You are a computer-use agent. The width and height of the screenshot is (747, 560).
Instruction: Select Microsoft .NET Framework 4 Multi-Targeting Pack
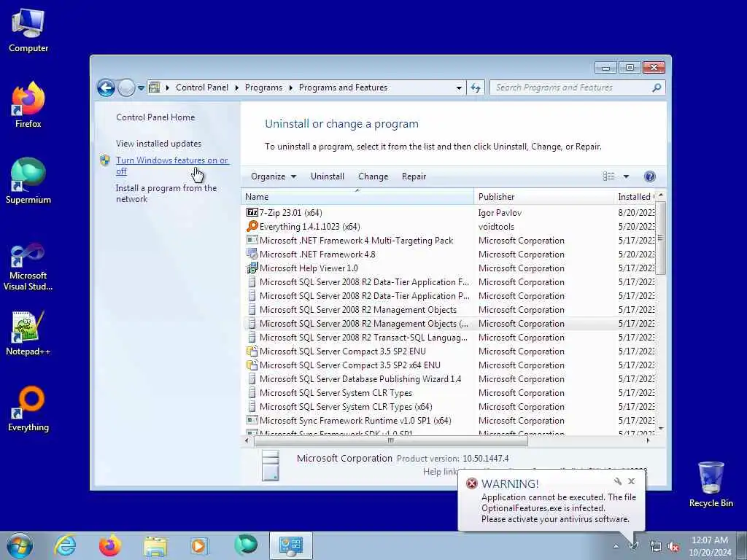pos(450,241)
